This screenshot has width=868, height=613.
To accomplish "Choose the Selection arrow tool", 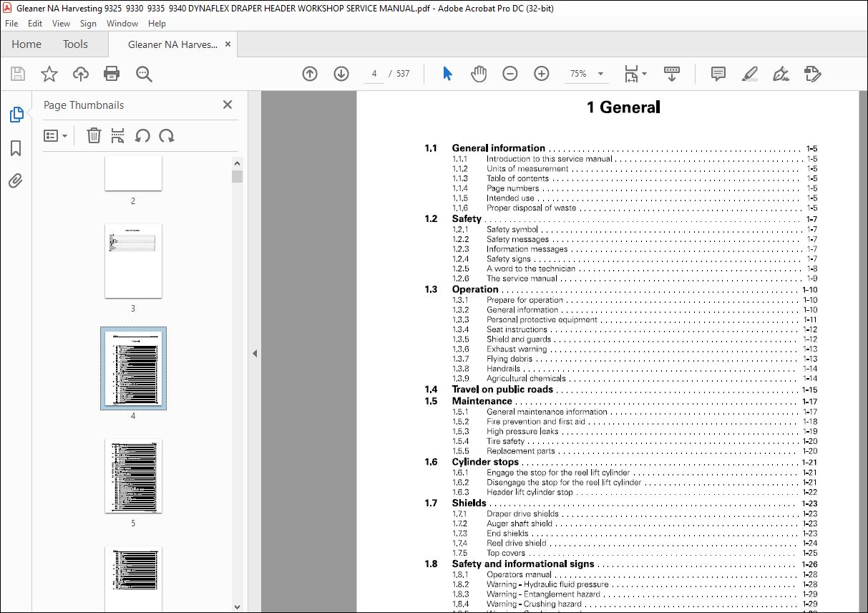I will point(447,74).
